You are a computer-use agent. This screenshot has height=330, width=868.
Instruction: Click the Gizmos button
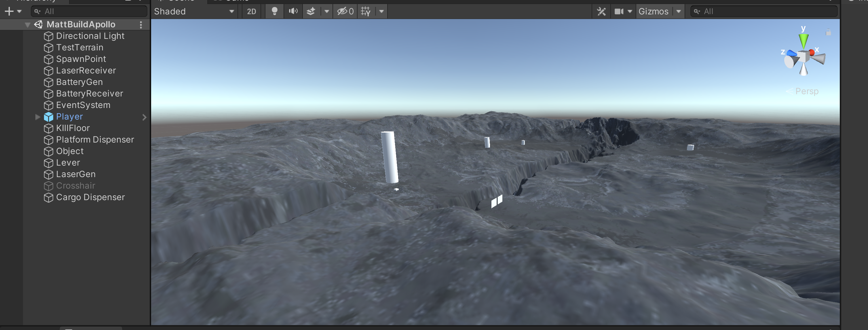[x=653, y=12]
